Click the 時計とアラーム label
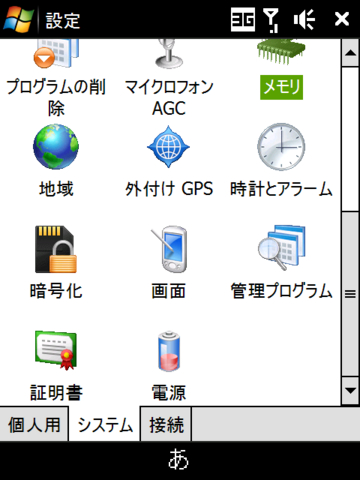The width and height of the screenshot is (360, 480). 281,189
